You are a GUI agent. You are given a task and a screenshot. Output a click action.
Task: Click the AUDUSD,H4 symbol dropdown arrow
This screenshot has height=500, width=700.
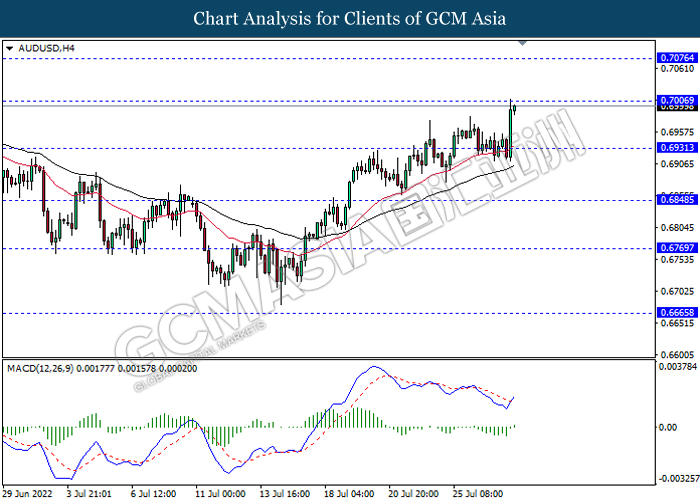pos(10,48)
